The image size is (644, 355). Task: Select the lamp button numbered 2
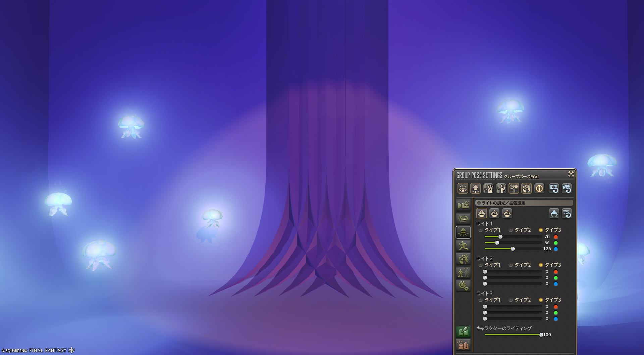(494, 213)
